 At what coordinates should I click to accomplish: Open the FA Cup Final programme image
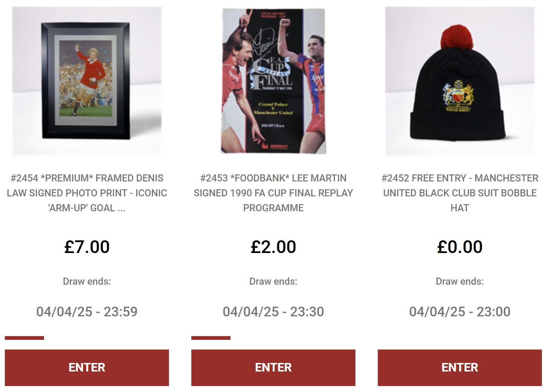point(273,81)
